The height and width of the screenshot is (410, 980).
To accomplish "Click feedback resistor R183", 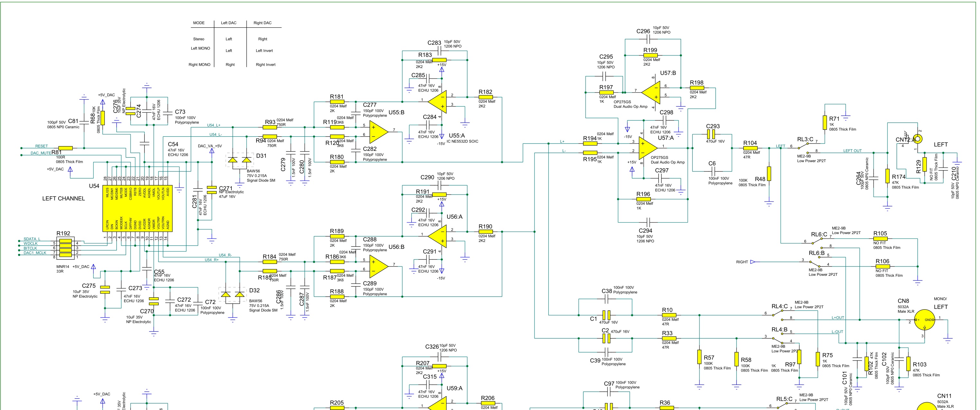I will 439,60.
